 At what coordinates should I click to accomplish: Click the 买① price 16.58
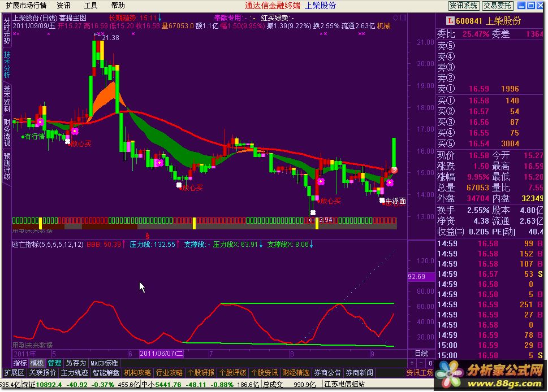tap(479, 101)
